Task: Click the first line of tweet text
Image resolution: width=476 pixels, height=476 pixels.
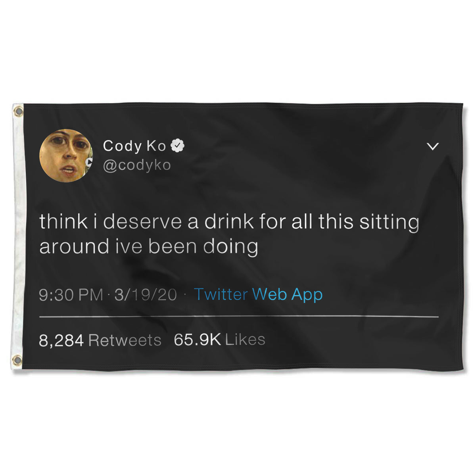Action: click(229, 221)
